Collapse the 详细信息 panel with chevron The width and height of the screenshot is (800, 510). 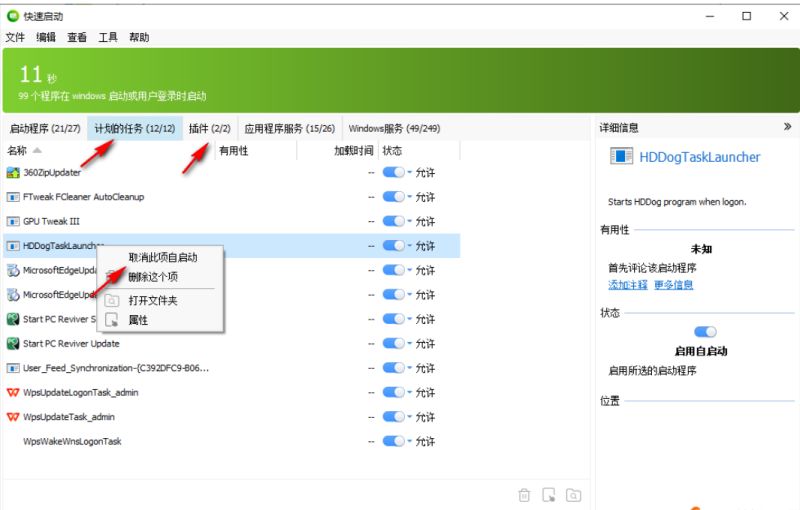click(x=787, y=126)
